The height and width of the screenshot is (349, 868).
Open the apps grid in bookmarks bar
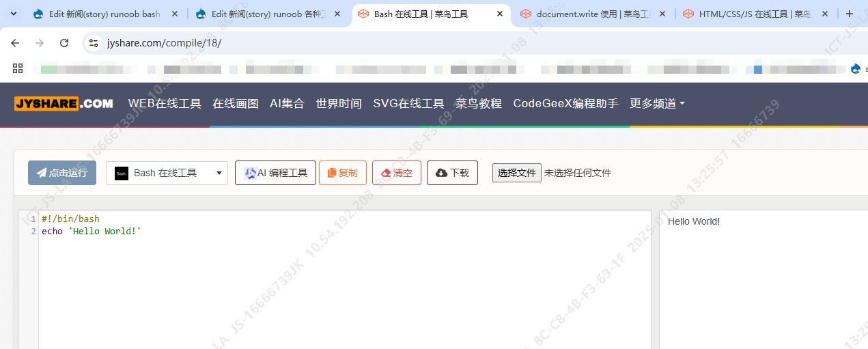(x=18, y=68)
